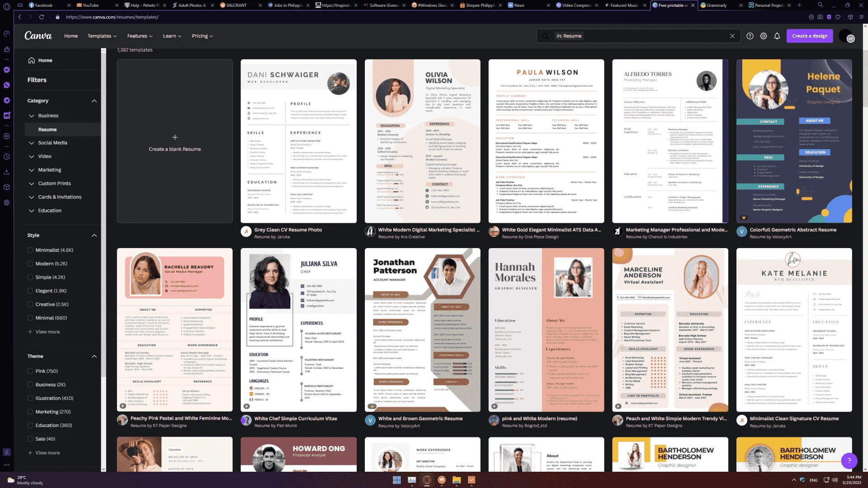Open Facebook Messenger in sidebar

pyautogui.click(x=7, y=70)
